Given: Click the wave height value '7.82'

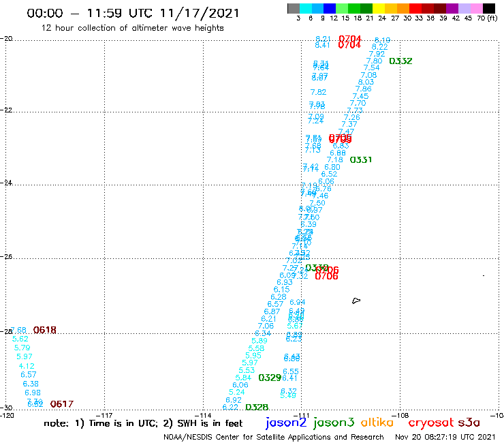Looking at the screenshot, I should (x=318, y=92).
